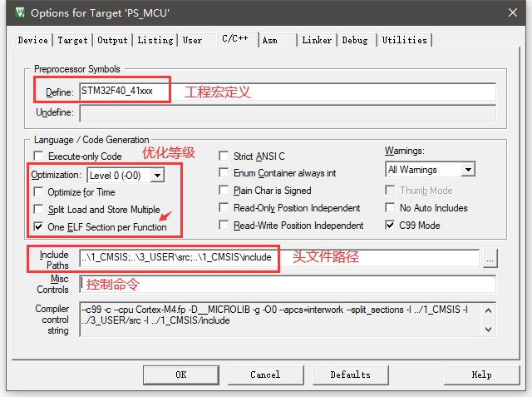Open the Help button
This screenshot has width=532, height=397.
click(x=482, y=375)
